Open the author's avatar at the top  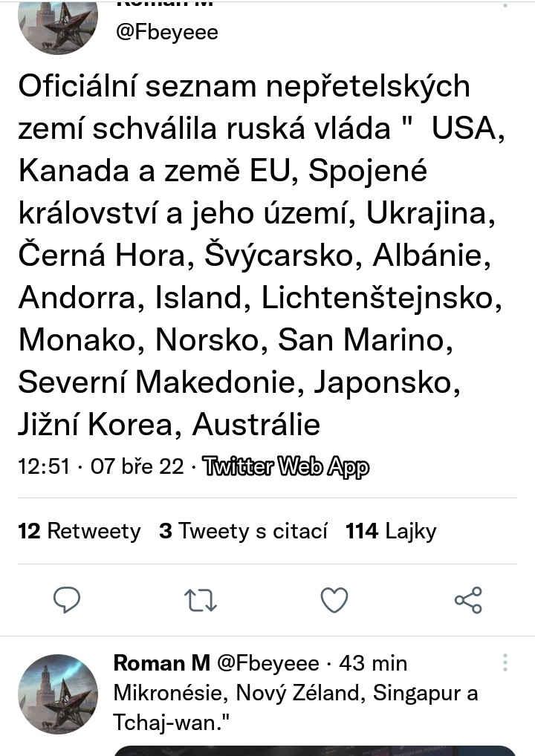pyautogui.click(x=58, y=25)
